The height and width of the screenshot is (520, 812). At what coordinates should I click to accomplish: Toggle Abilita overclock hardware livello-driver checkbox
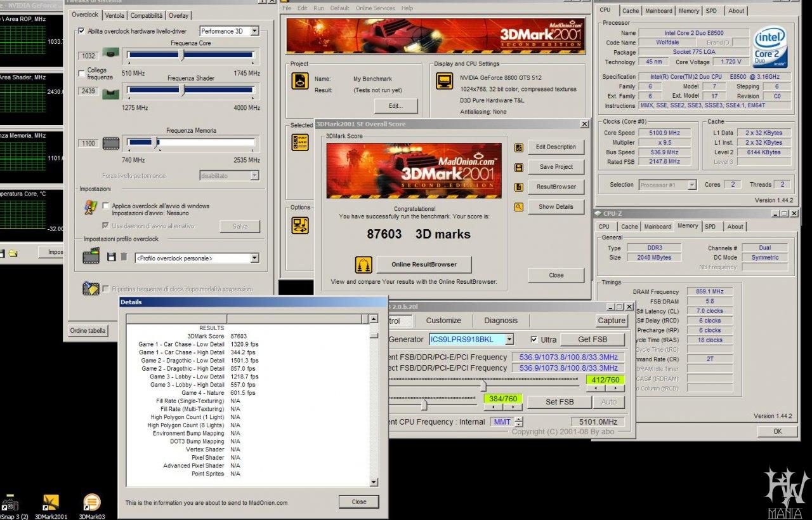[x=81, y=31]
